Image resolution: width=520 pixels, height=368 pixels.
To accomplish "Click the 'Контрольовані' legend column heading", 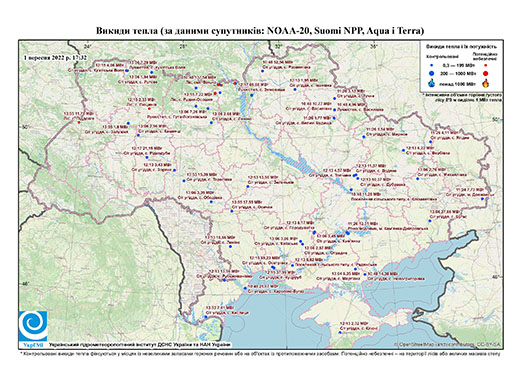I will [x=443, y=56].
